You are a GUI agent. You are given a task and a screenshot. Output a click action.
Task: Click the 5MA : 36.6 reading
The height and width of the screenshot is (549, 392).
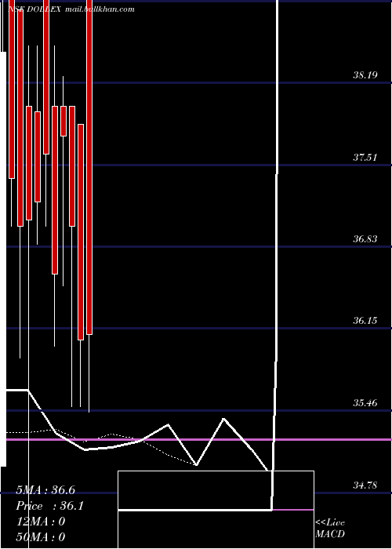click(x=45, y=490)
